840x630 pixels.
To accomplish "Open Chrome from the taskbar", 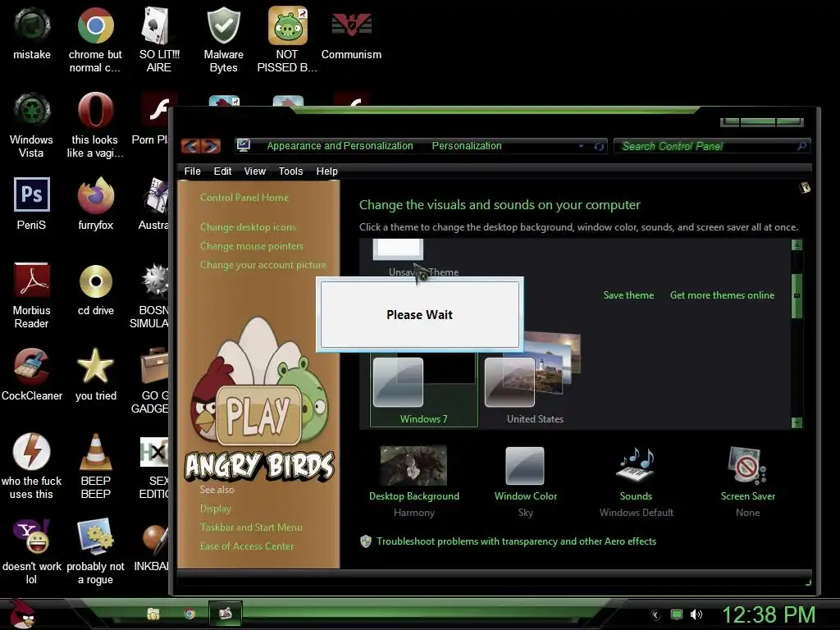I will pos(189,614).
